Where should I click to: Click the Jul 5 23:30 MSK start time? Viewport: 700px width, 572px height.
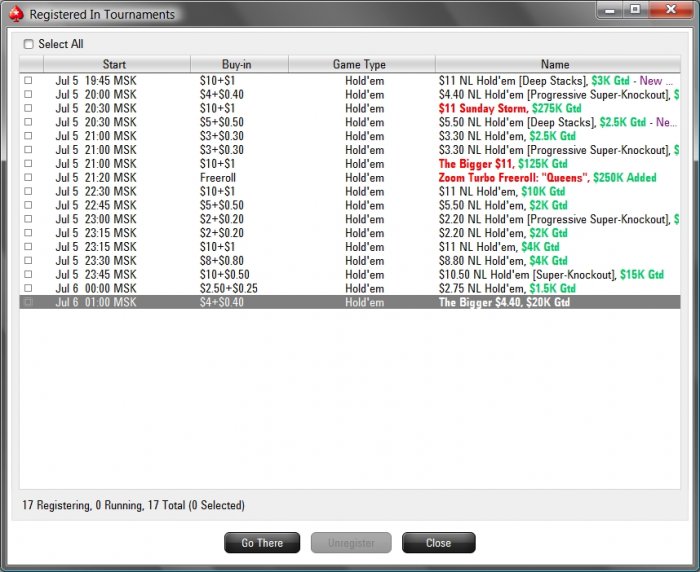coord(96,260)
